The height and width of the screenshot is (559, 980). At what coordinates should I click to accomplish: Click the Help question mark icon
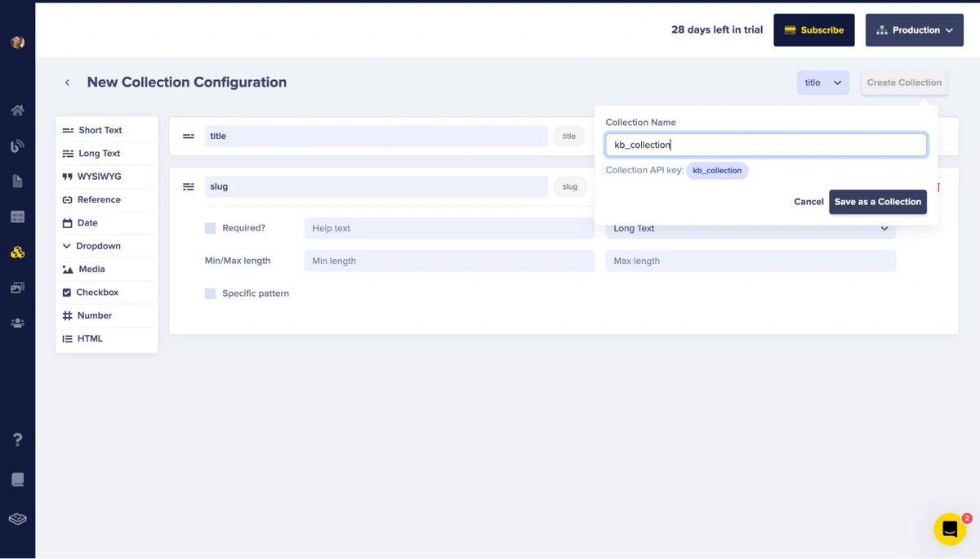[17, 440]
